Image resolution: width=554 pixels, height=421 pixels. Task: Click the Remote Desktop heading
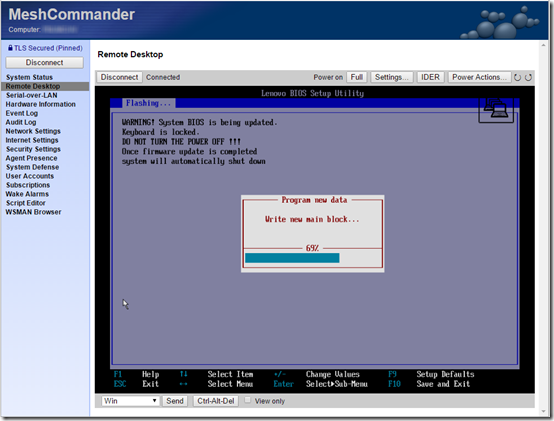130,54
